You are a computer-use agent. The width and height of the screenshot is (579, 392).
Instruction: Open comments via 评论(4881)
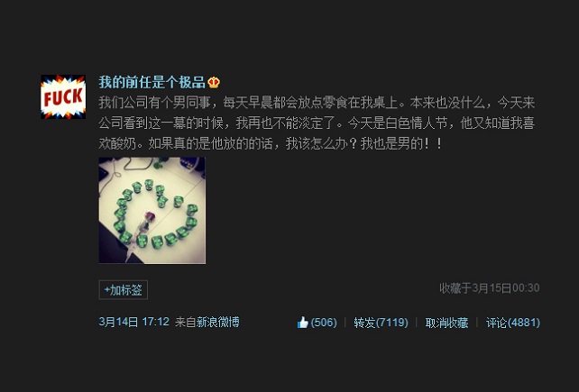click(512, 323)
